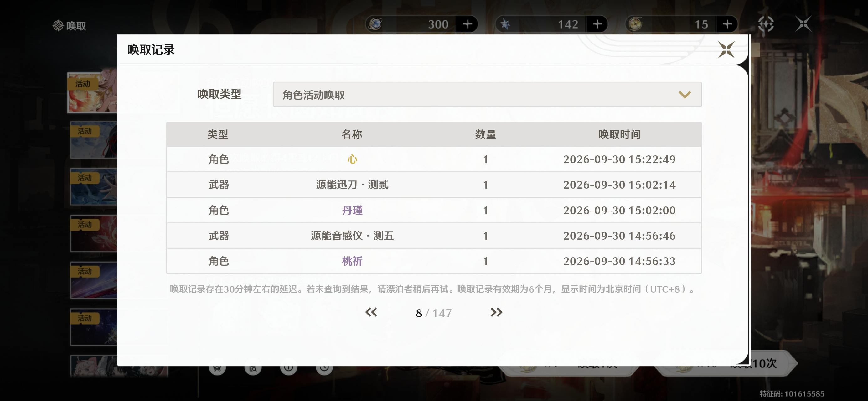Click weapon 源能音感仪·测五
Viewport: 868px width, 401px height.
[352, 236]
